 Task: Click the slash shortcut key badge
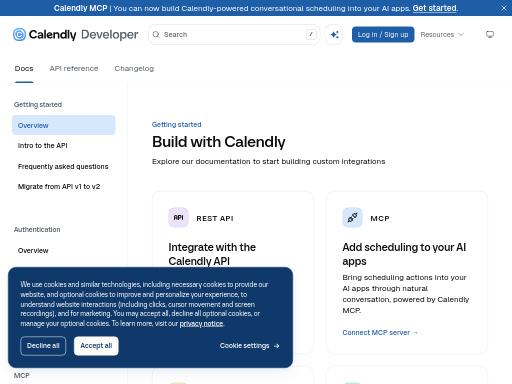(311, 34)
